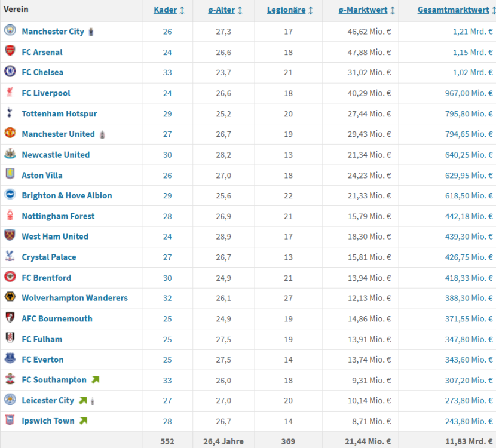
Task: Open Brighton & Hove Albion club link
Action: click(67, 195)
